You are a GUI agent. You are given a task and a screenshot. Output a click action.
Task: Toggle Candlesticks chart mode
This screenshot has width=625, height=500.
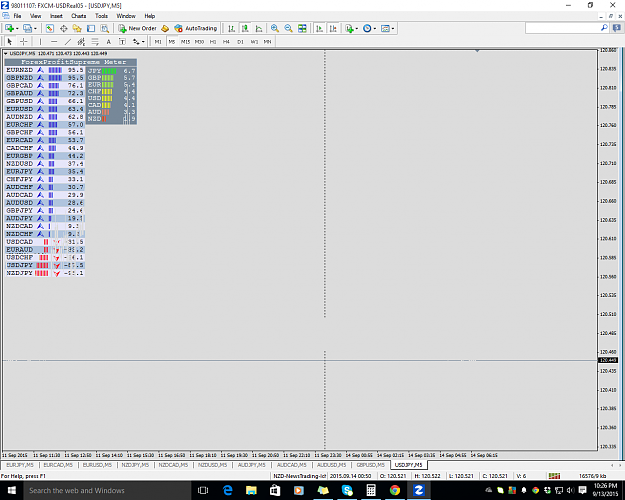pos(245,28)
